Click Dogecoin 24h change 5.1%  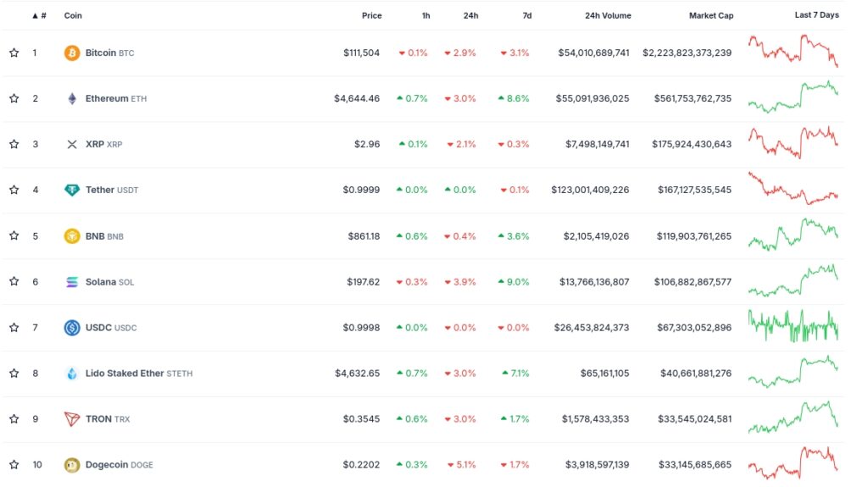click(462, 465)
